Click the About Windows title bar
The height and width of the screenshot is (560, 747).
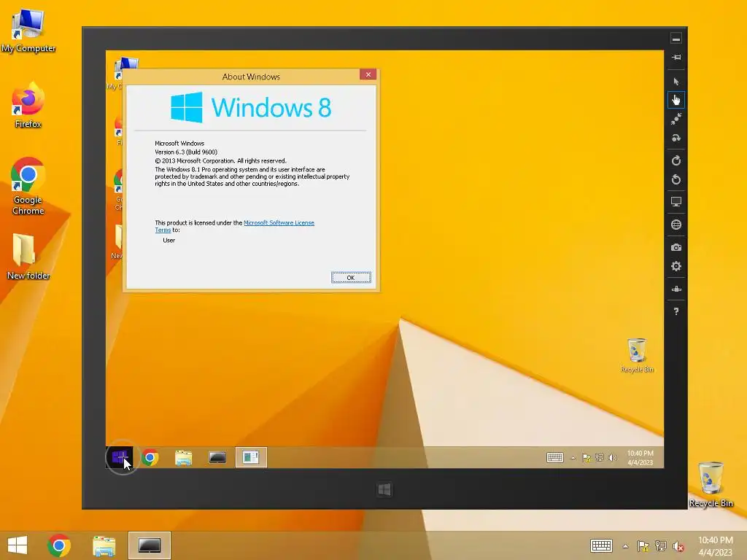pos(251,77)
